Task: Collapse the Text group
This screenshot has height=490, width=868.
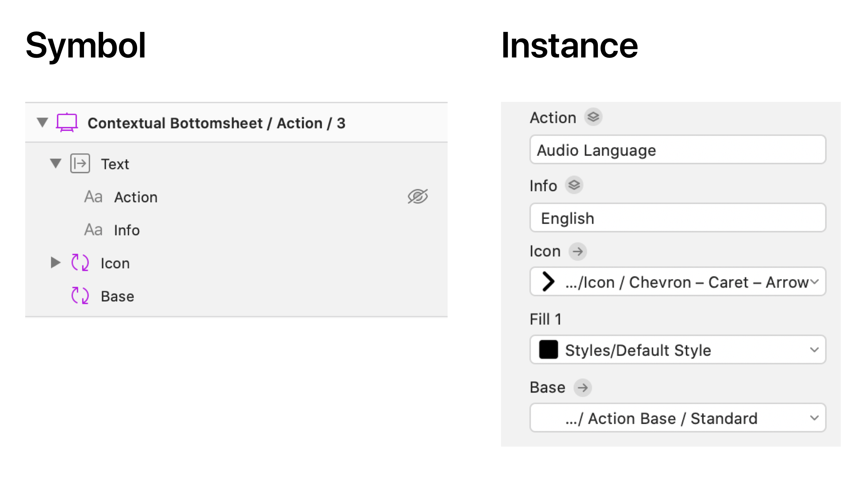Action: click(x=55, y=163)
